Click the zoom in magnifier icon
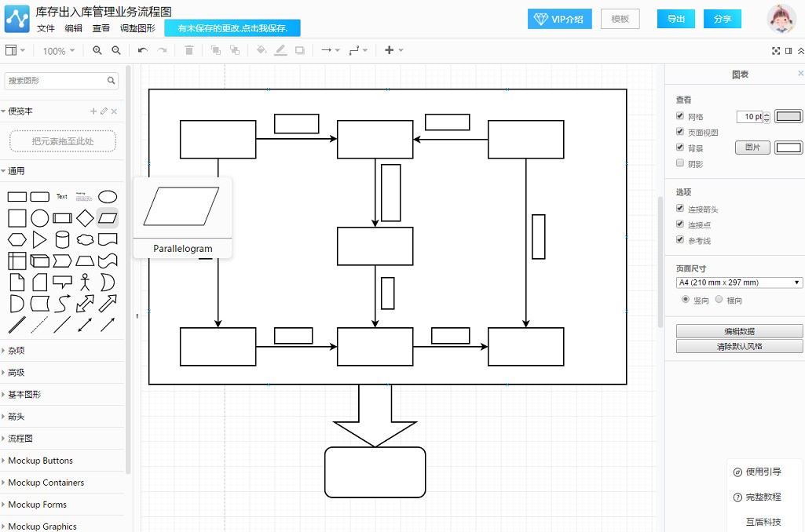This screenshot has height=532, width=805. tap(97, 50)
